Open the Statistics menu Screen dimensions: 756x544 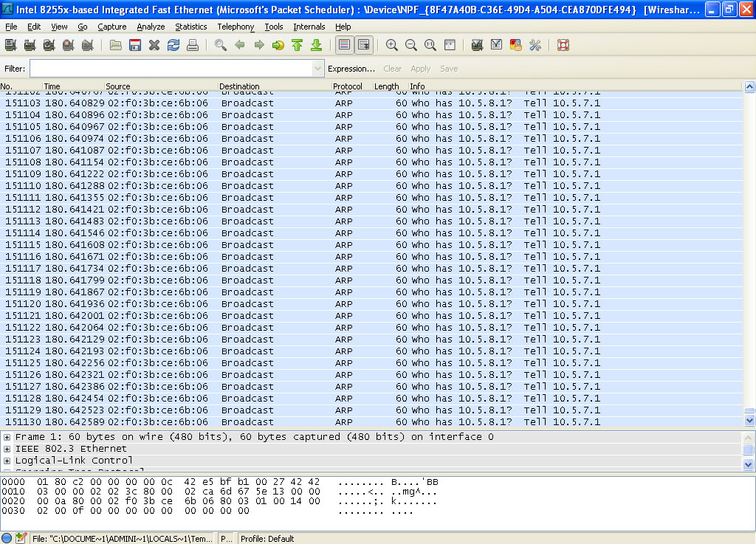[x=190, y=27]
